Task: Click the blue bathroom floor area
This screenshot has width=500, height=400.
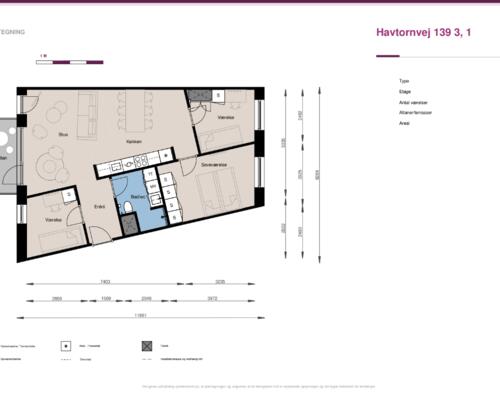Action: pos(138,199)
